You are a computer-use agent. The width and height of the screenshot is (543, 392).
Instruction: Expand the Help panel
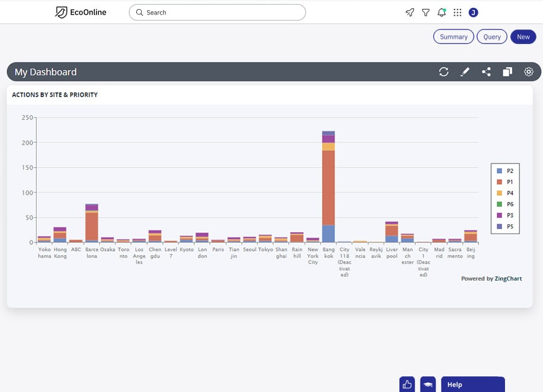coord(472,384)
